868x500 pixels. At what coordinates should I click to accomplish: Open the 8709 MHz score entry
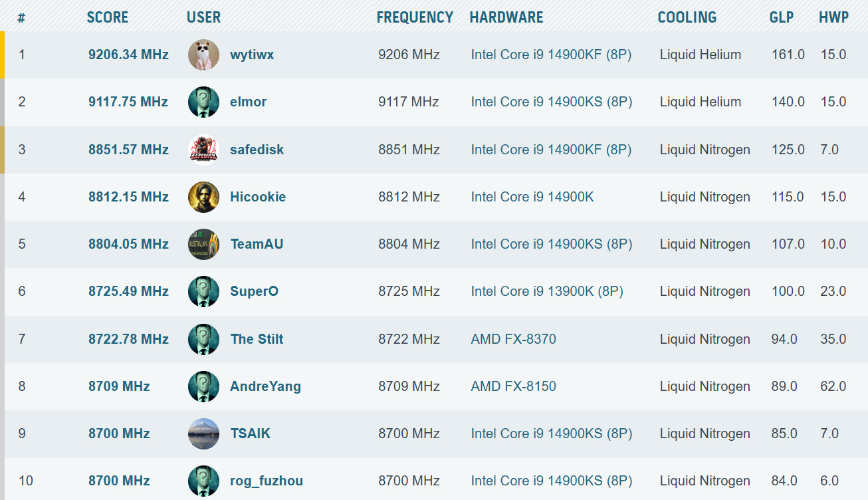coord(119,386)
